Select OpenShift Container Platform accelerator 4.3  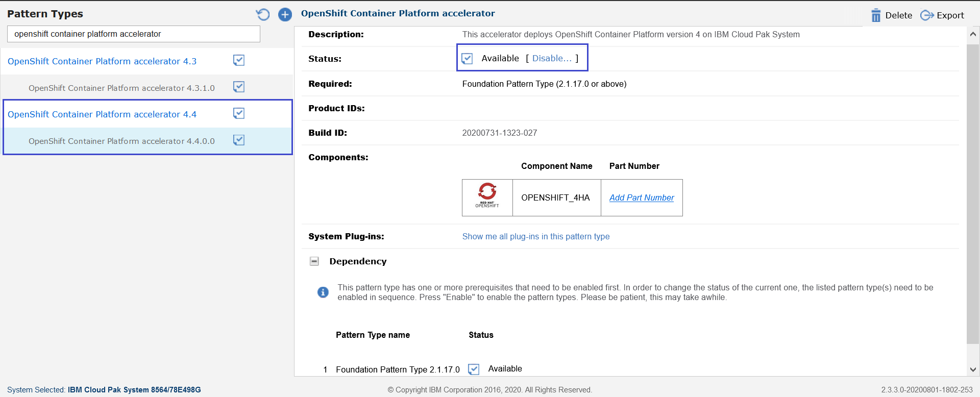[x=102, y=61]
